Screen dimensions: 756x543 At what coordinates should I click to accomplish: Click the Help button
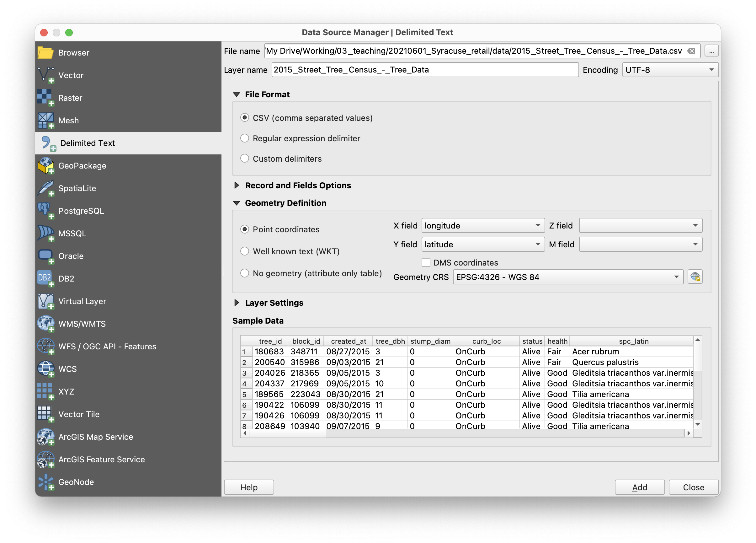(249, 487)
